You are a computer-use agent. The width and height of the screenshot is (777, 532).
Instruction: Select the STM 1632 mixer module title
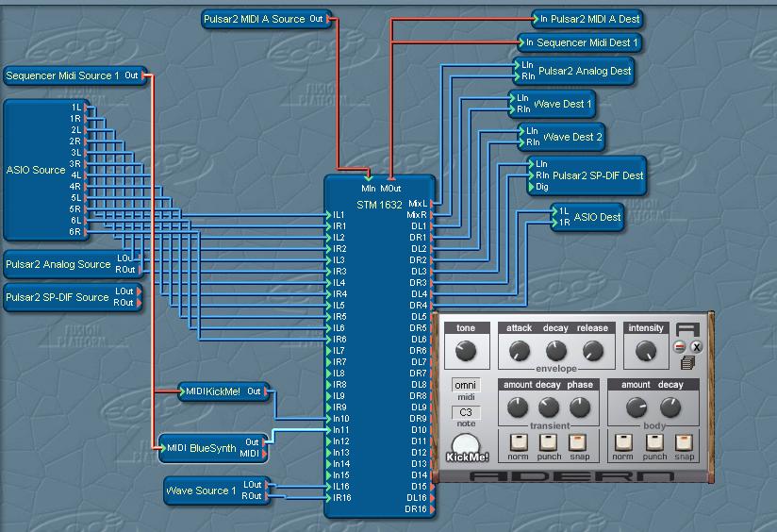click(x=380, y=205)
